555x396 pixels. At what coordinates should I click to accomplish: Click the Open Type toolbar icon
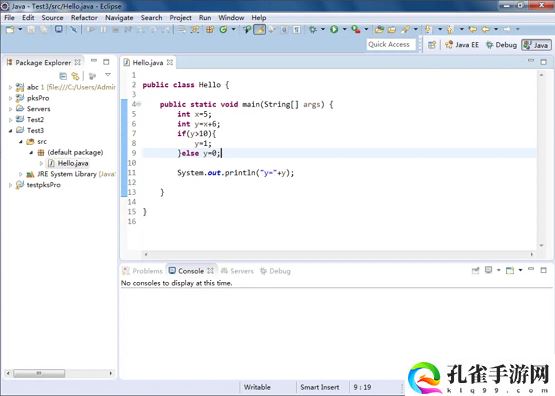click(x=247, y=29)
